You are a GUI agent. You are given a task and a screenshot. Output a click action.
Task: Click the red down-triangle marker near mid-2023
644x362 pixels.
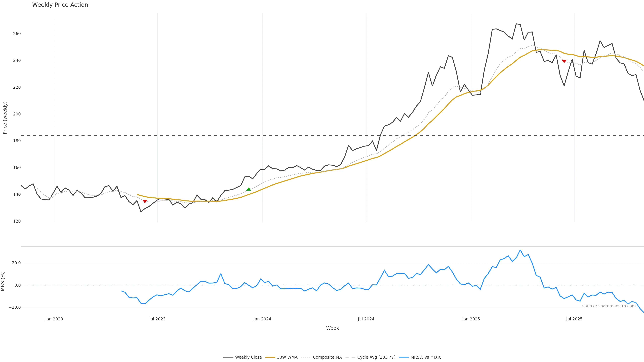point(145,201)
